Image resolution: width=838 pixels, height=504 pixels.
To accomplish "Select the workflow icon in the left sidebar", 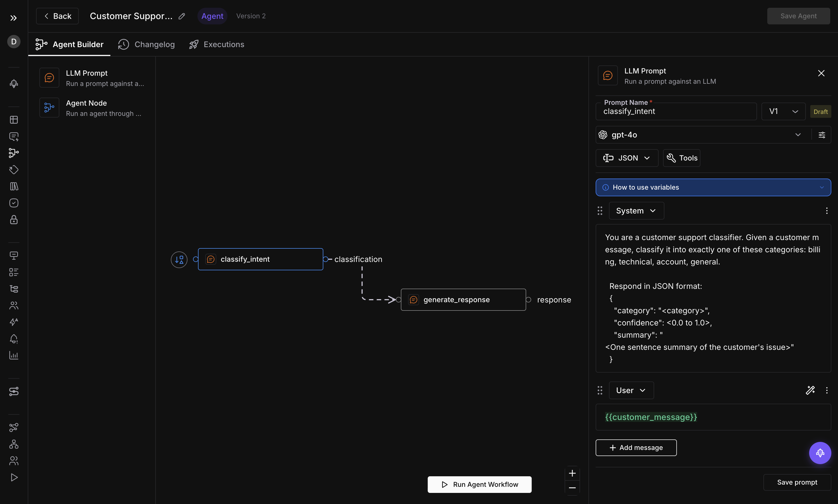I will tap(14, 153).
